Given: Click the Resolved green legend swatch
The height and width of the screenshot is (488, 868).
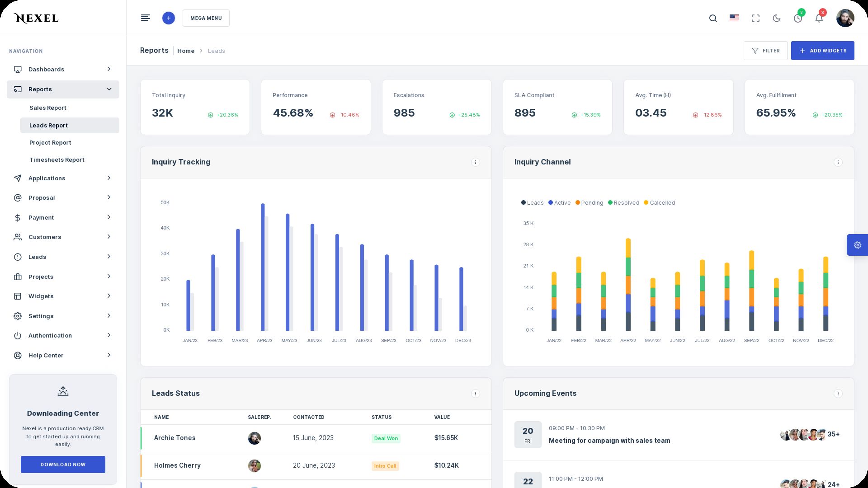Looking at the screenshot, I should point(610,203).
